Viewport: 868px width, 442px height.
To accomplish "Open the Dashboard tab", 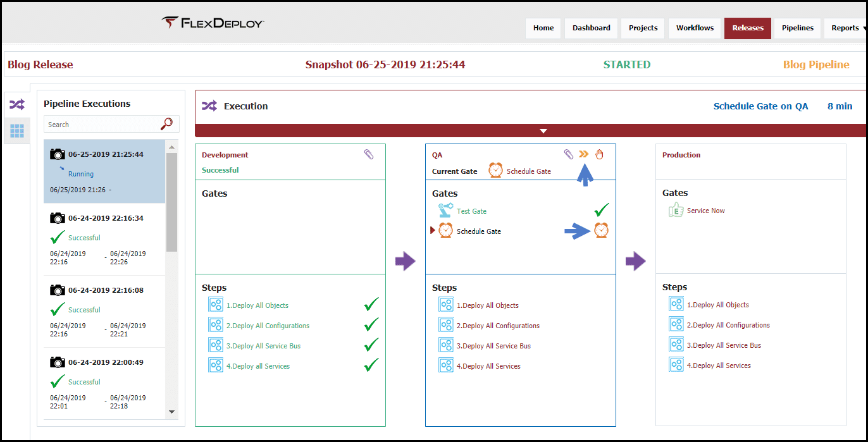I will pos(592,28).
